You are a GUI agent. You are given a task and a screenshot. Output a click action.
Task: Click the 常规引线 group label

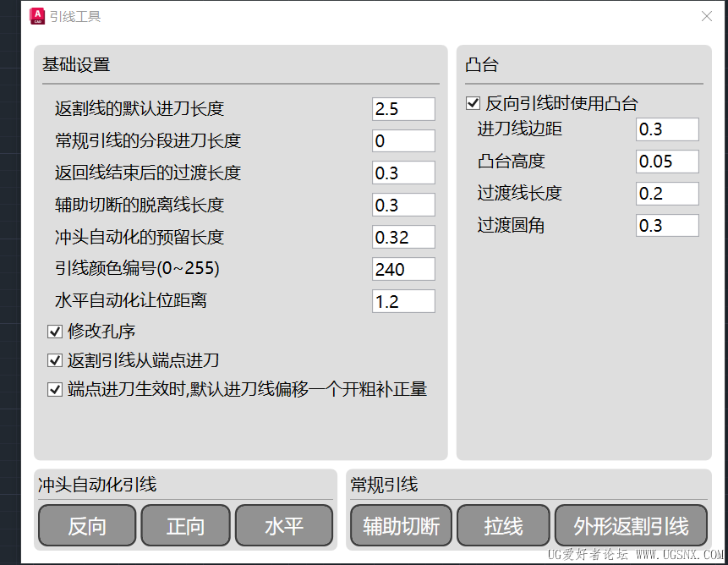click(x=385, y=485)
